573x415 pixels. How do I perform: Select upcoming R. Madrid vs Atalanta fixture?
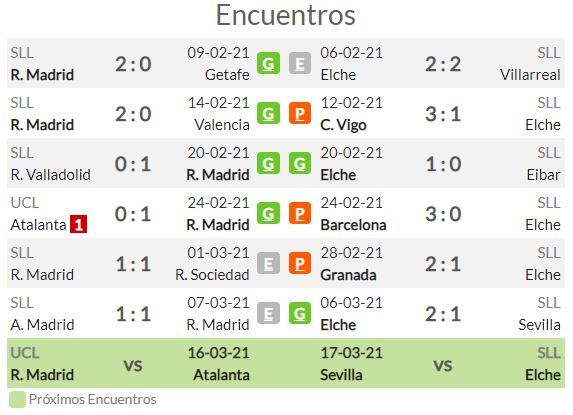point(130,363)
